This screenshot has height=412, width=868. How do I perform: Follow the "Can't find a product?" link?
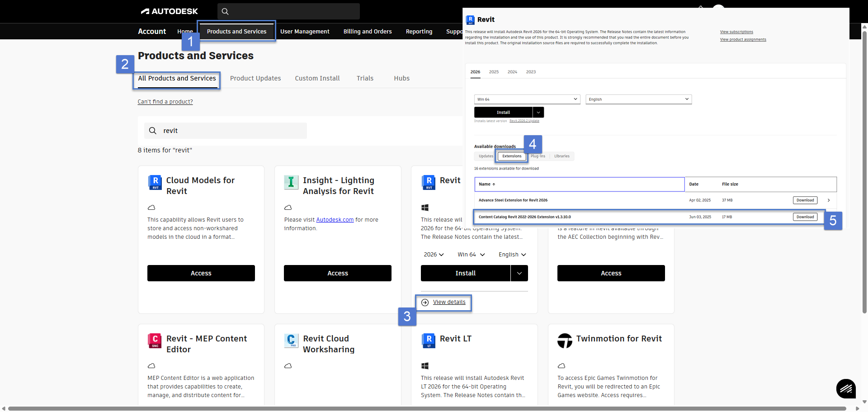click(x=165, y=102)
